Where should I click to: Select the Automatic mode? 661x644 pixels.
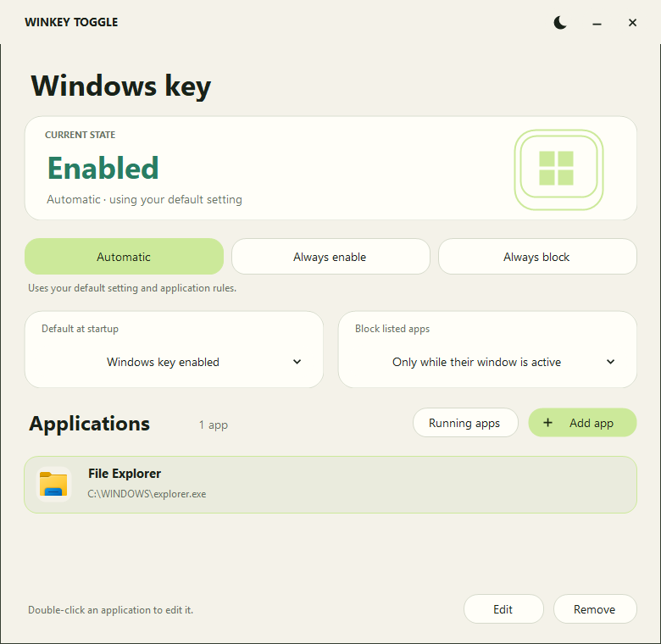124,257
